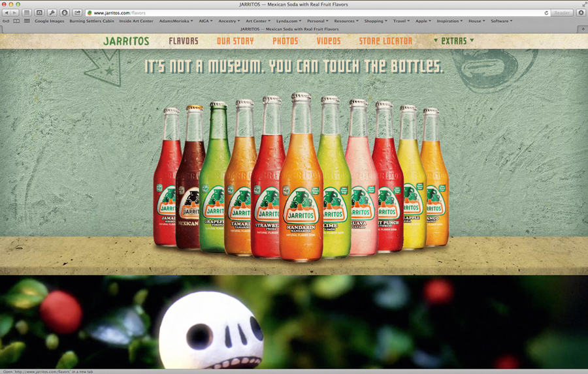Select the JARRITOS page tab
The height and width of the screenshot is (374, 588).
(289, 29)
